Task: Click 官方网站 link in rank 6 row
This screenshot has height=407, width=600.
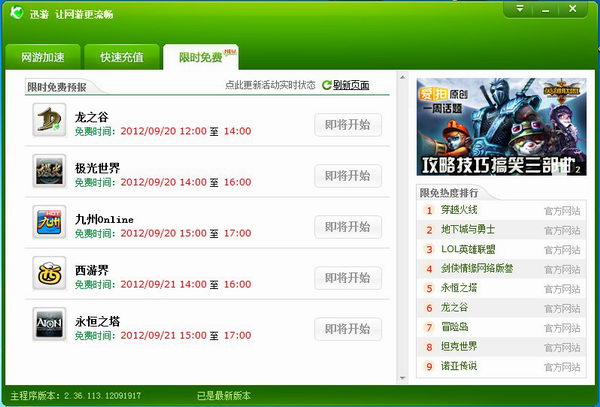Action: point(562,308)
